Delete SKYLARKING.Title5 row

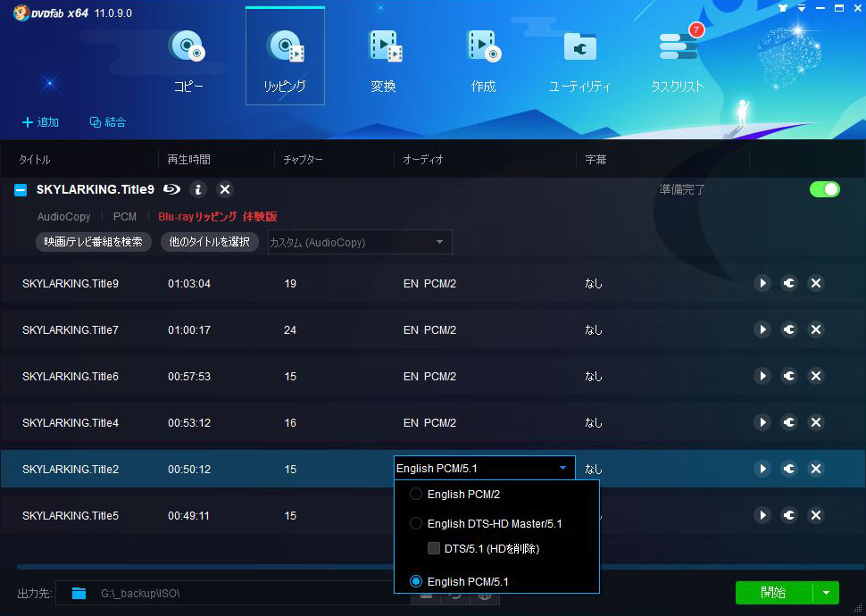(x=816, y=515)
